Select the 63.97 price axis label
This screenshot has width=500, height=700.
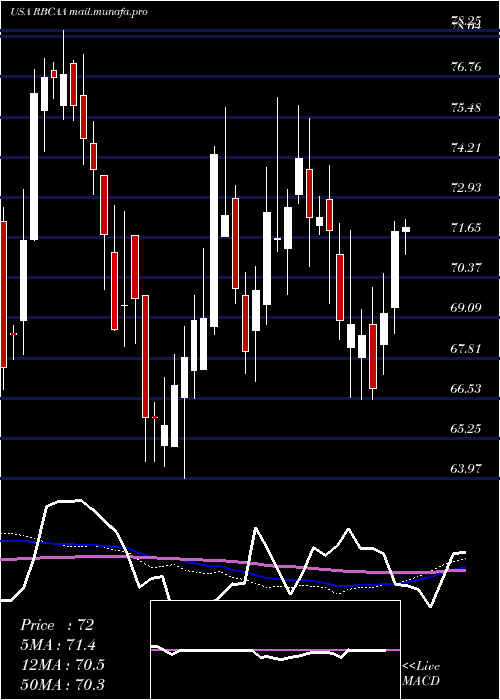coord(466,469)
